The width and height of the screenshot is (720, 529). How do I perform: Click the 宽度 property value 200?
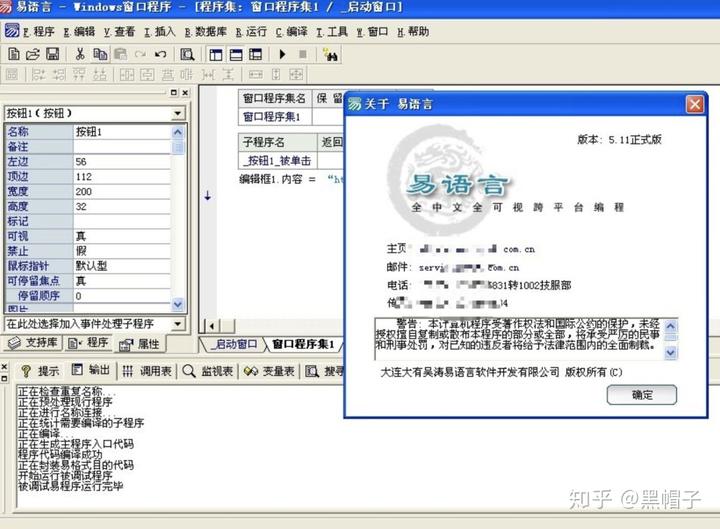tap(122, 191)
